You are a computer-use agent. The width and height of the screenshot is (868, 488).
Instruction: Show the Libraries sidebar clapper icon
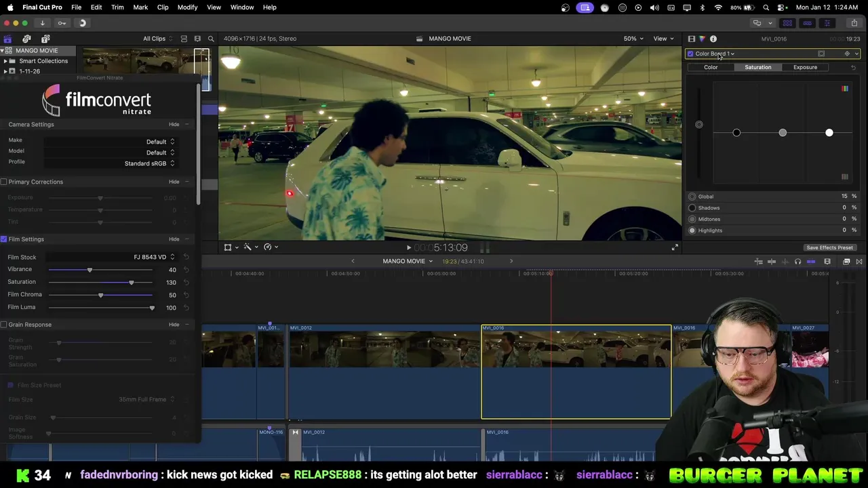[x=7, y=39]
